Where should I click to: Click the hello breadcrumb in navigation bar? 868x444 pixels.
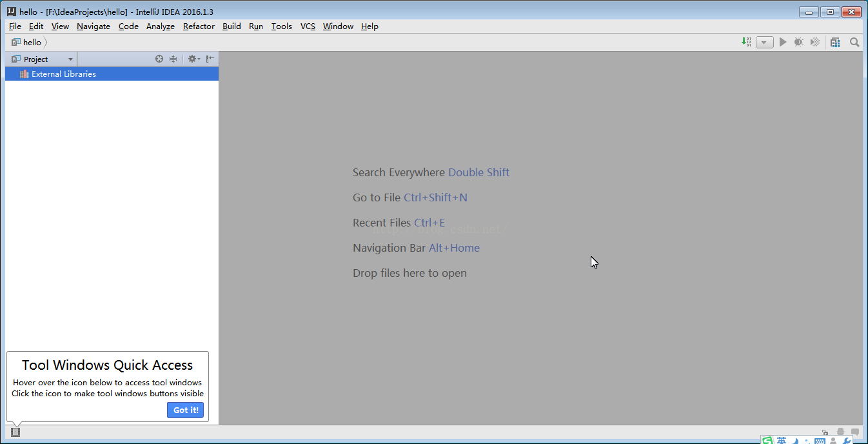pyautogui.click(x=27, y=42)
